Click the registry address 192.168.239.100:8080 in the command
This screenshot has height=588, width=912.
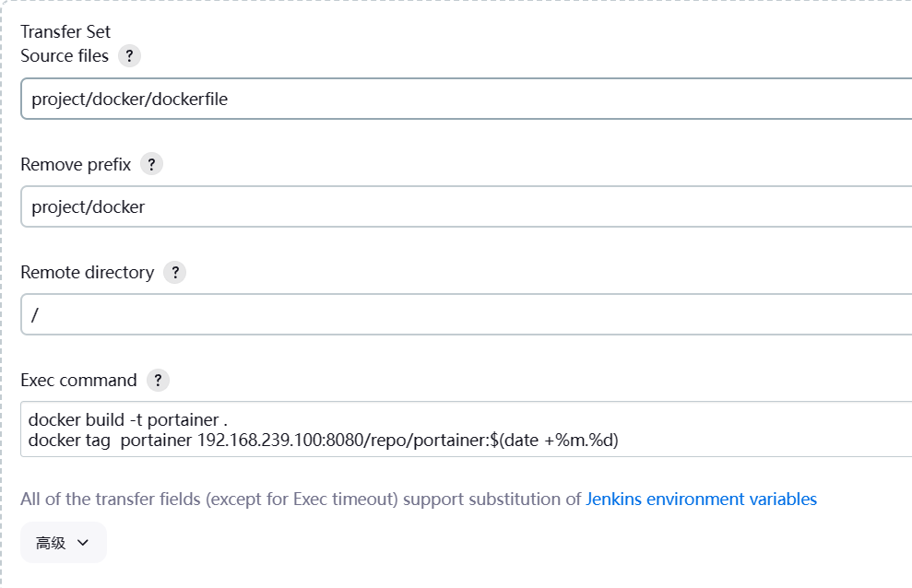(280, 440)
